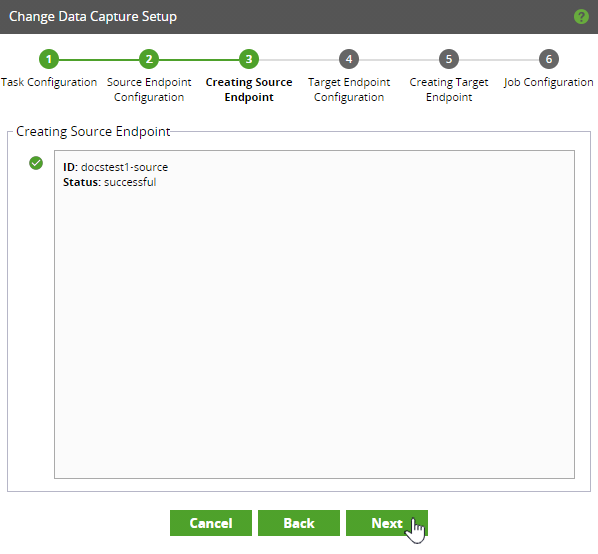Select Creating Target Endpoint step label

point(448,90)
